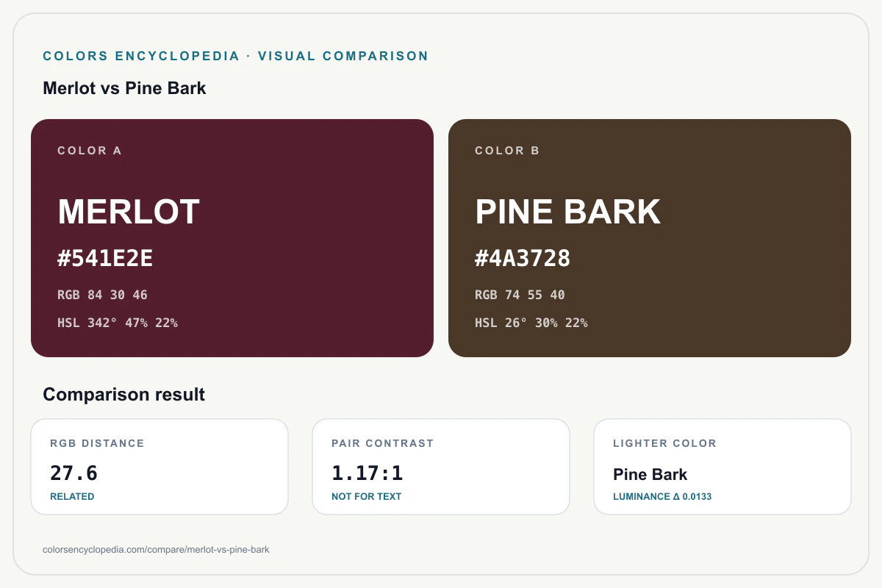Click the MERLOT color name heading
This screenshot has width=882, height=588.
pos(129,212)
